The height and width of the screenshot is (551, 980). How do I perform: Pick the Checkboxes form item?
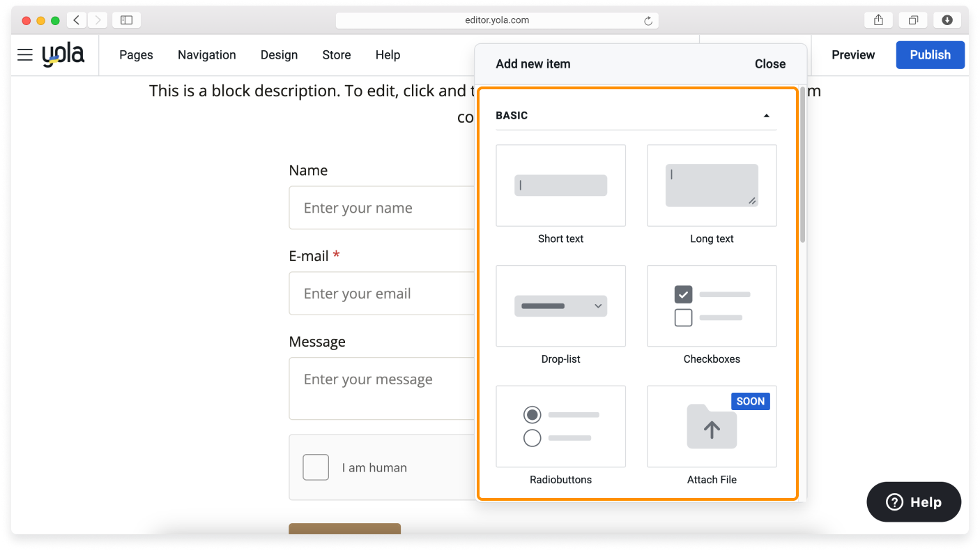tap(712, 306)
